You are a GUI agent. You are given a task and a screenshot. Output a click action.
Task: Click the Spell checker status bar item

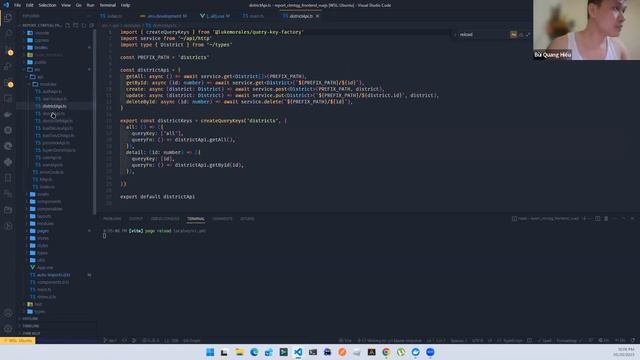[x=545, y=340]
